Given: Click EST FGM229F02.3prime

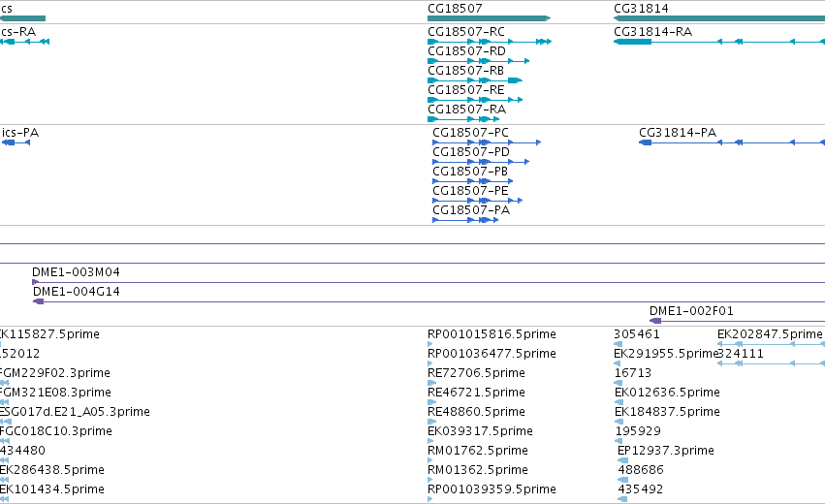Looking at the screenshot, I should click(54, 373).
